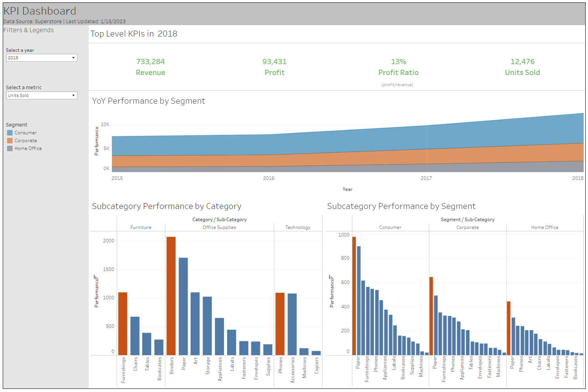The height and width of the screenshot is (392, 588).
Task: Click sort icon on Category chart Performance axis
Action: tap(95, 277)
